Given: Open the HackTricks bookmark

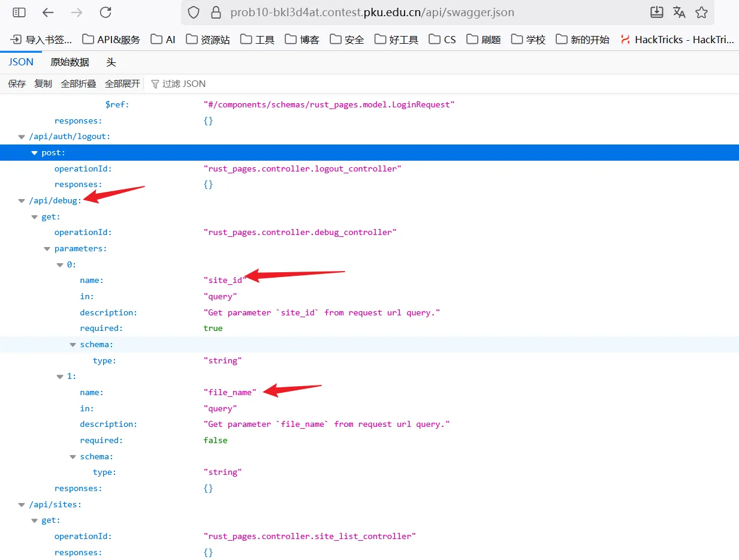Looking at the screenshot, I should (x=677, y=40).
